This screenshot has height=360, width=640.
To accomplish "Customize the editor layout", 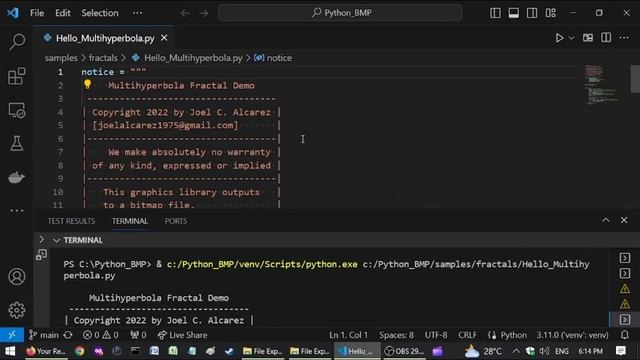I will coord(551,13).
